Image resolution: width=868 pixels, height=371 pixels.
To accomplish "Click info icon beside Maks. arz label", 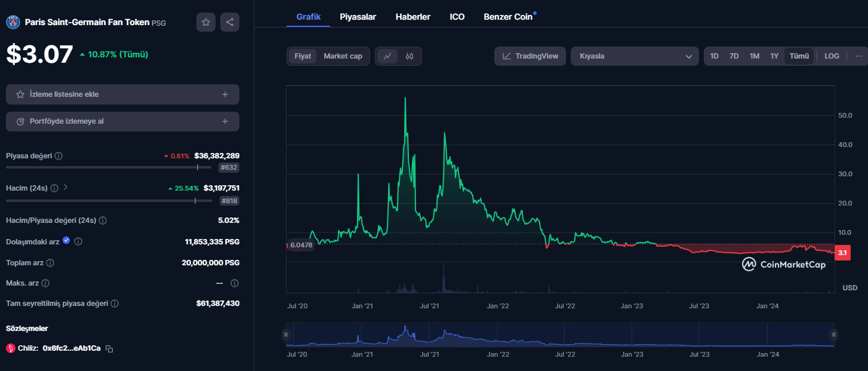I will (45, 283).
